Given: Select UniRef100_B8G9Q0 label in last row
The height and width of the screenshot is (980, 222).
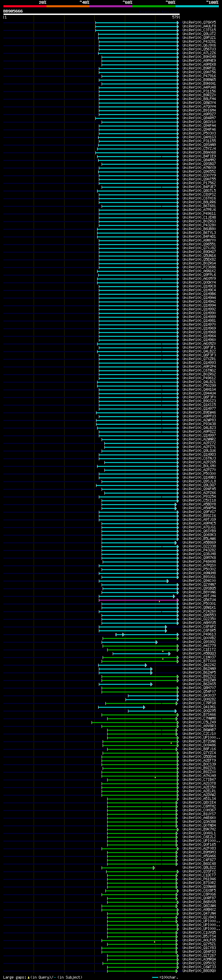Looking at the screenshot, I should (x=199, y=971).
